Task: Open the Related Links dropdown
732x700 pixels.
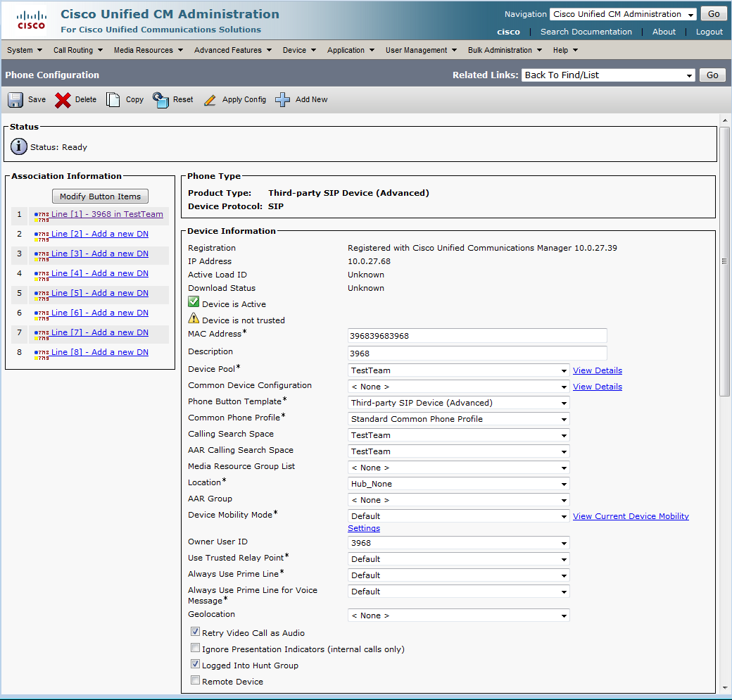Action: (x=608, y=75)
